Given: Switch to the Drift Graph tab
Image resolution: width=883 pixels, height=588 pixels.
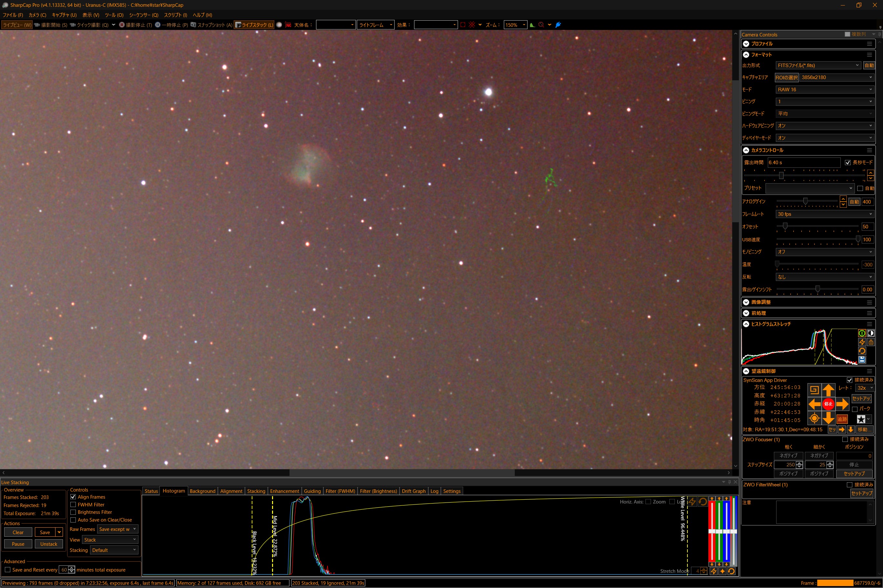Looking at the screenshot, I should (413, 491).
